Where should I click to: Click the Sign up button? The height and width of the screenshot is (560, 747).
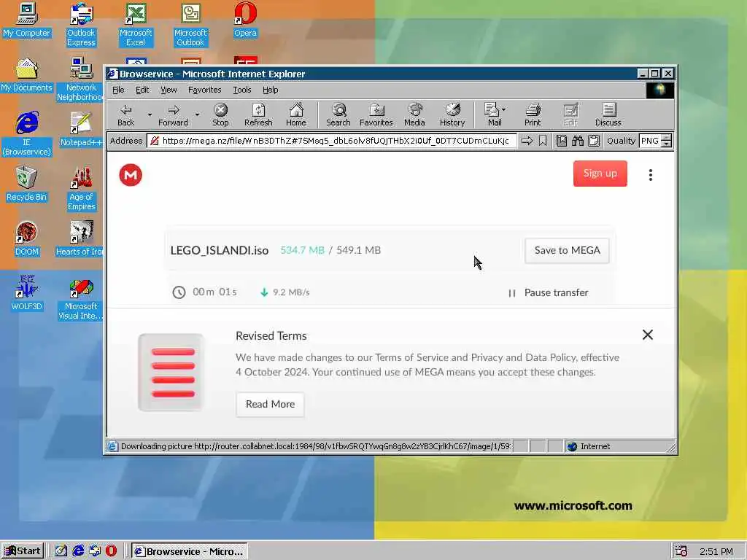point(600,174)
